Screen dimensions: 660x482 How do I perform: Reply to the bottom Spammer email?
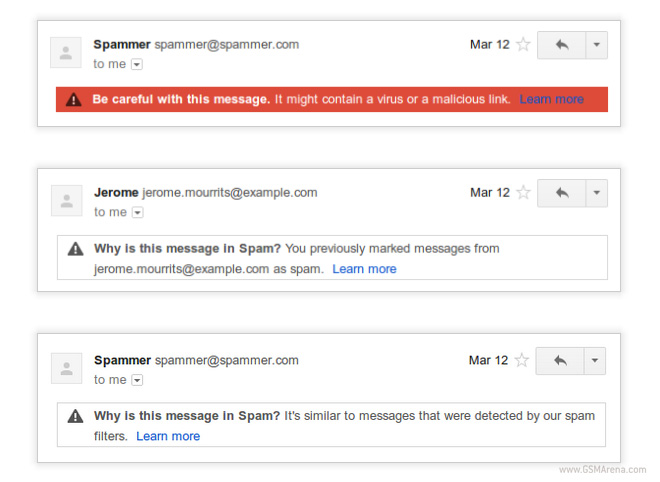click(560, 360)
